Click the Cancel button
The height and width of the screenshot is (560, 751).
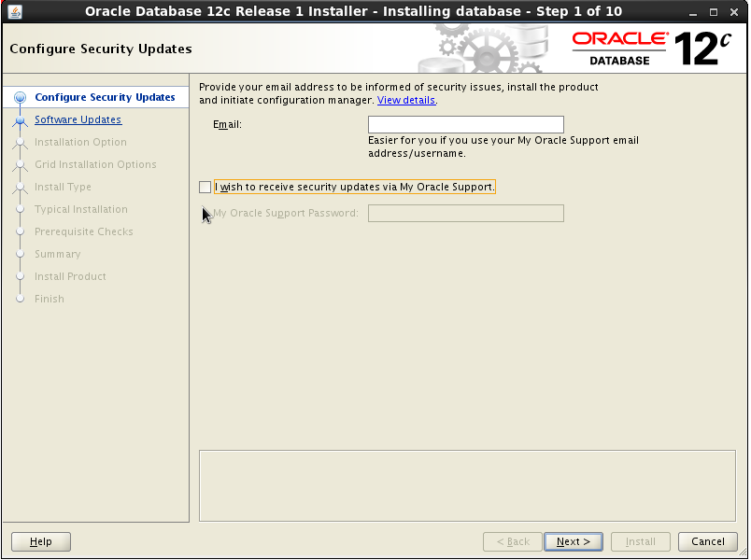707,541
